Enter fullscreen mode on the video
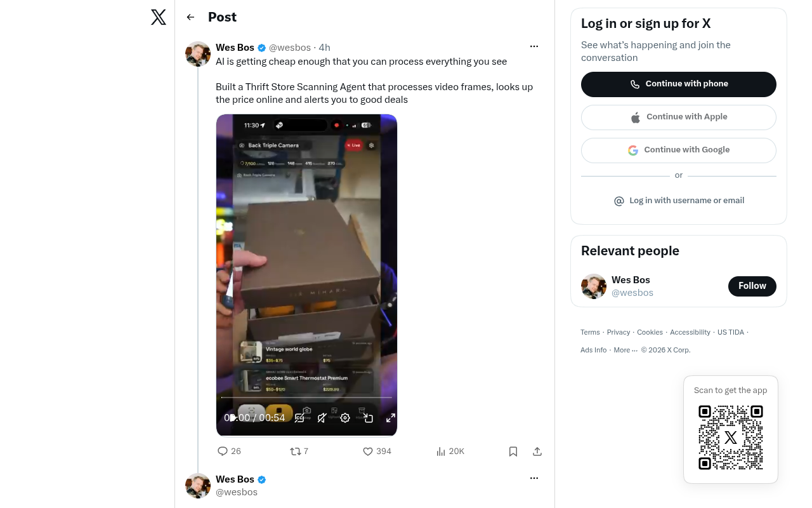 (x=391, y=418)
